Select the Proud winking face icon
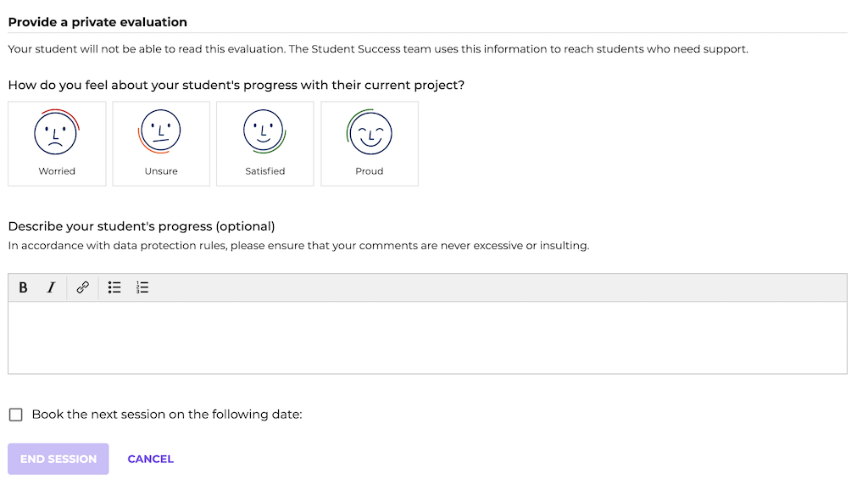Image resolution: width=868 pixels, height=490 pixels. (370, 132)
